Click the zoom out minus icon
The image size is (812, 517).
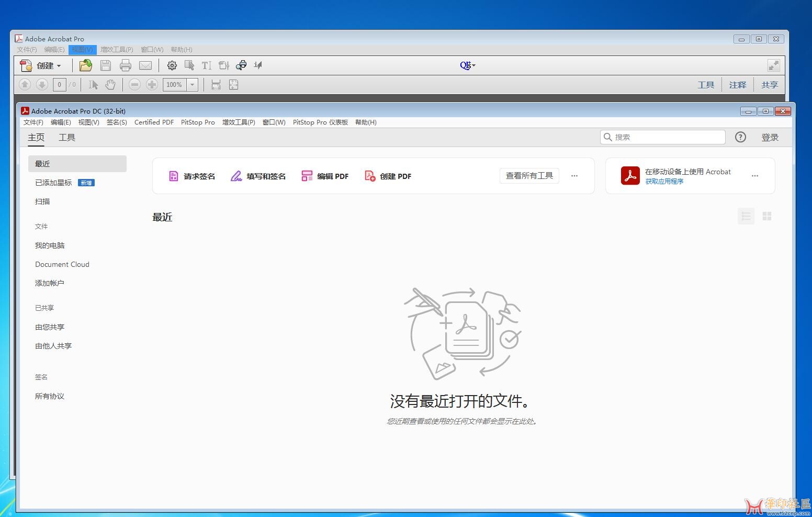pyautogui.click(x=134, y=84)
